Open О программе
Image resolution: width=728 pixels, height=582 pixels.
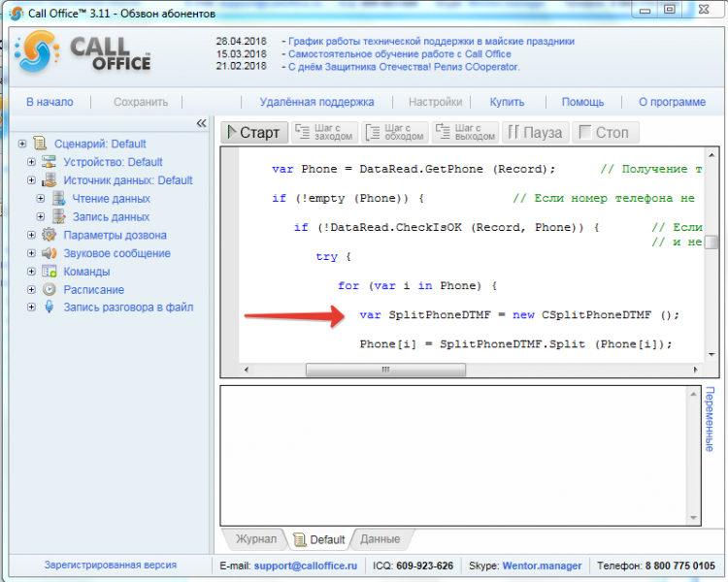pos(672,102)
